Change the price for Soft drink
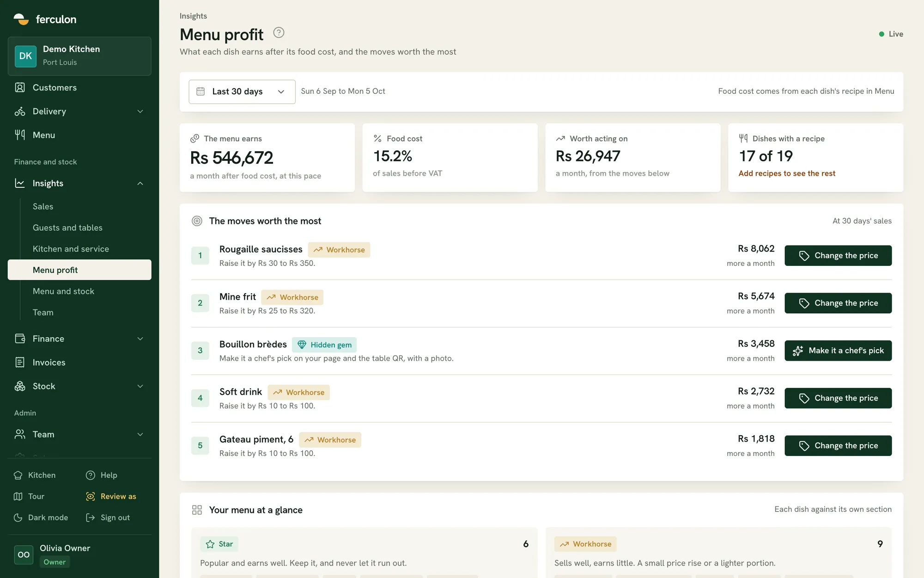924x578 pixels. click(838, 398)
